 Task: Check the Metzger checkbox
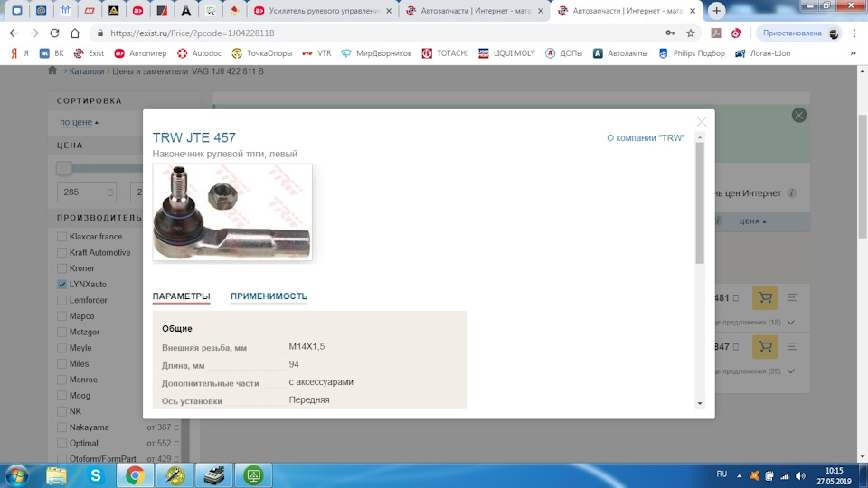coord(61,332)
